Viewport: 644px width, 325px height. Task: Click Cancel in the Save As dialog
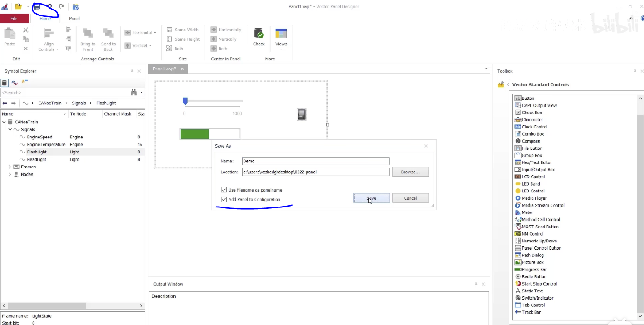coord(410,198)
